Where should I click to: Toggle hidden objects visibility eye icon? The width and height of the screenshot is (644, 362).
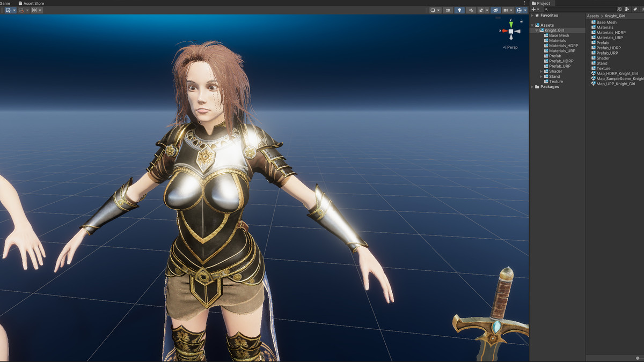496,10
